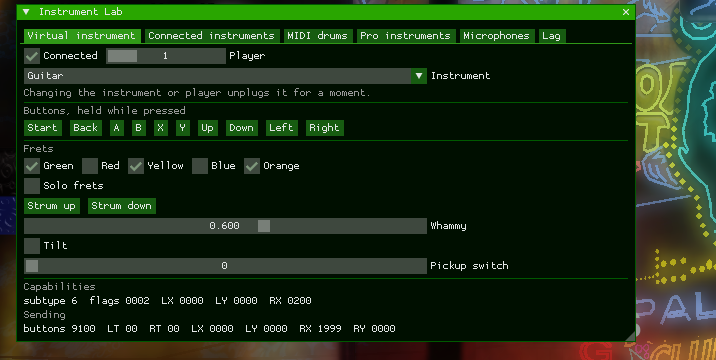Image resolution: width=716 pixels, height=360 pixels.
Task: Click the Y button
Action: (183, 128)
